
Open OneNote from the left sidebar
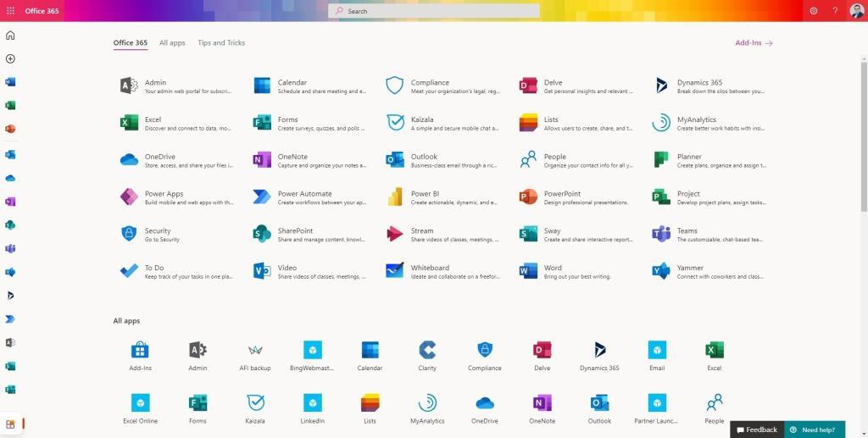click(10, 202)
